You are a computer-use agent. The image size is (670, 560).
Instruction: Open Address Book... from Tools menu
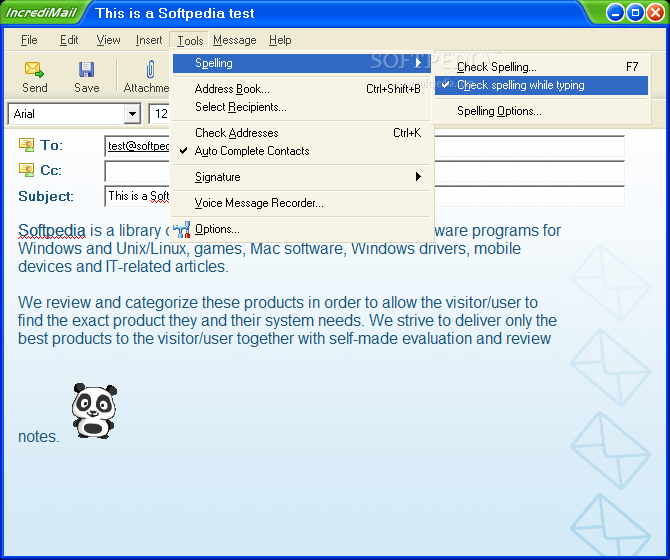point(301,89)
